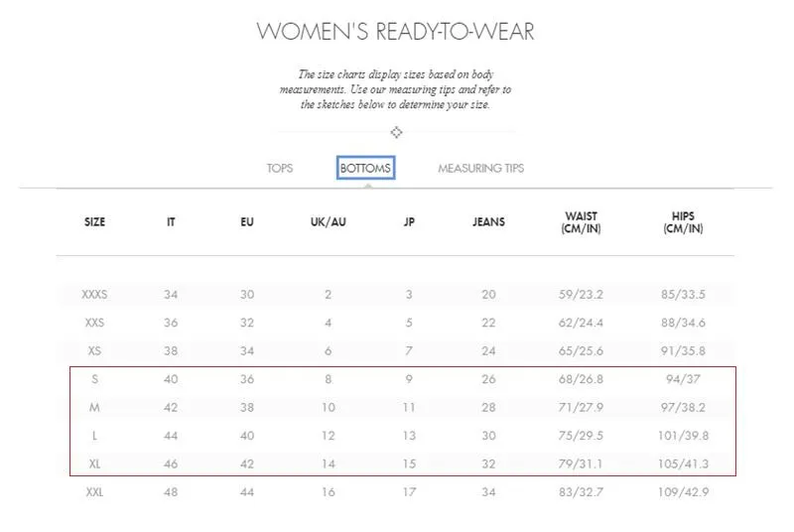Select the XXXS size row label
This screenshot has width=794, height=532.
[x=94, y=295]
